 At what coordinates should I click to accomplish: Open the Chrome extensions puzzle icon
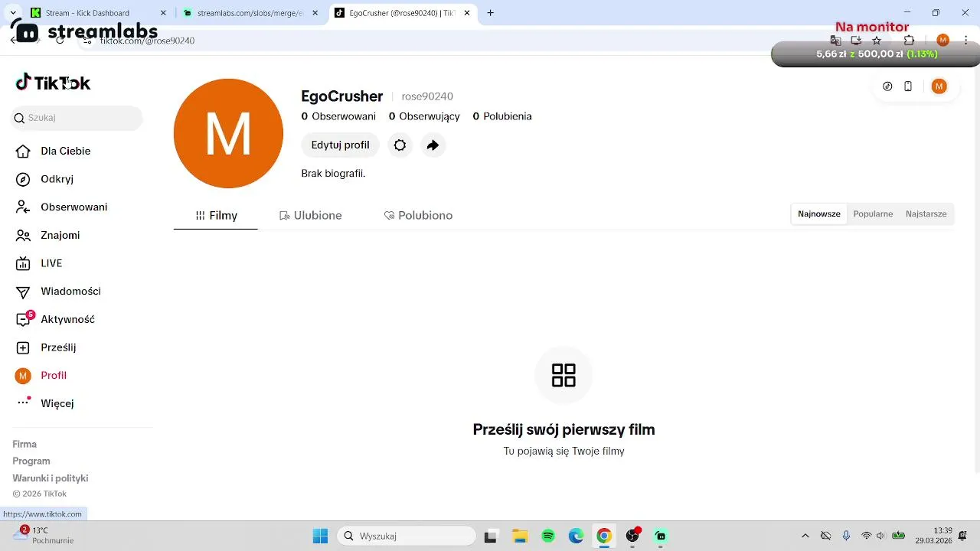910,41
